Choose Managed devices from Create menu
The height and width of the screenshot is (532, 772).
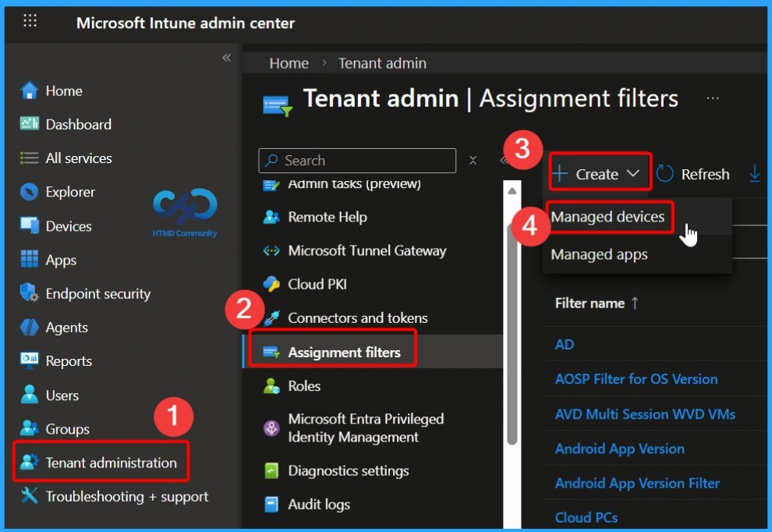coord(610,218)
